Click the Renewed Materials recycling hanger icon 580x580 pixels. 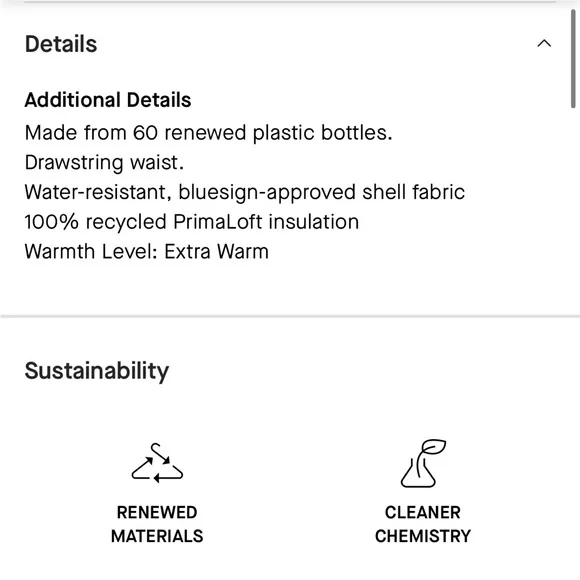pyautogui.click(x=157, y=463)
